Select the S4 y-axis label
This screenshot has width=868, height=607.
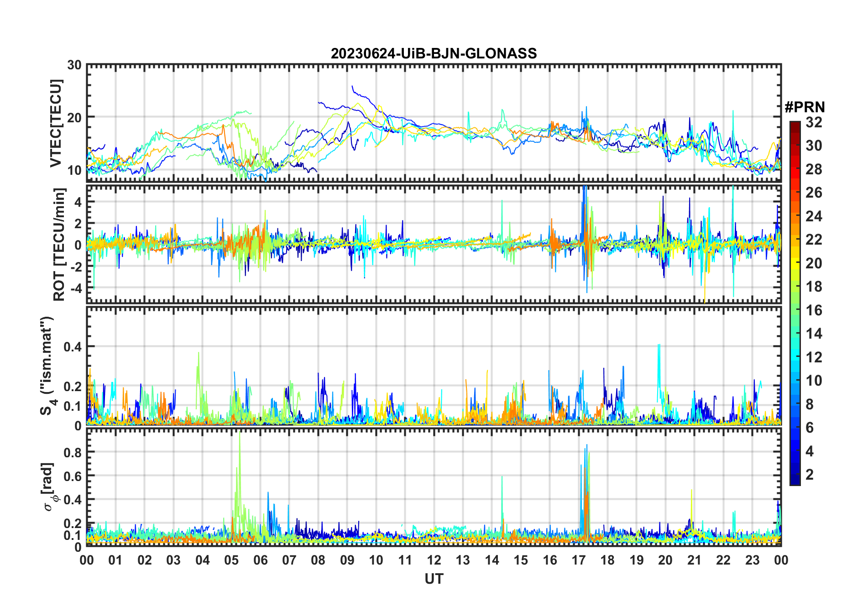click(x=47, y=366)
